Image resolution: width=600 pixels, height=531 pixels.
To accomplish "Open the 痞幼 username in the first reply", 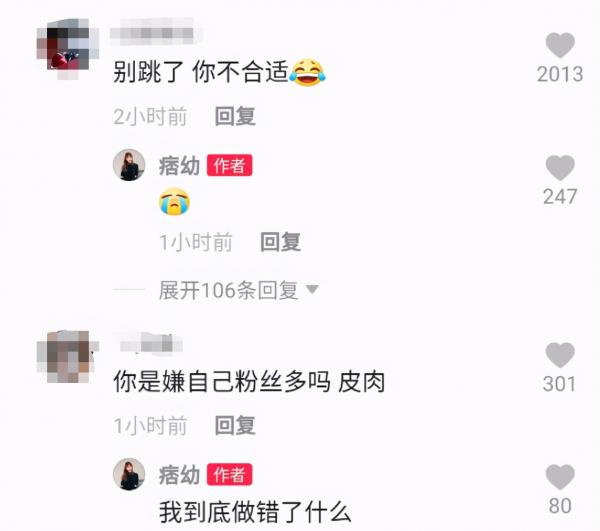I will click(179, 166).
